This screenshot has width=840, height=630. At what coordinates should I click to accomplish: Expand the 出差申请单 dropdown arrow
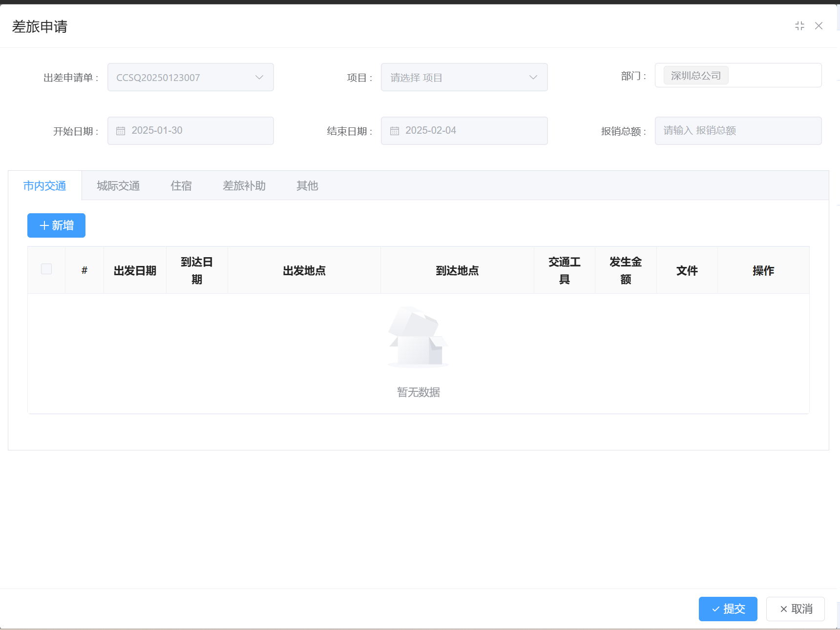pos(259,78)
